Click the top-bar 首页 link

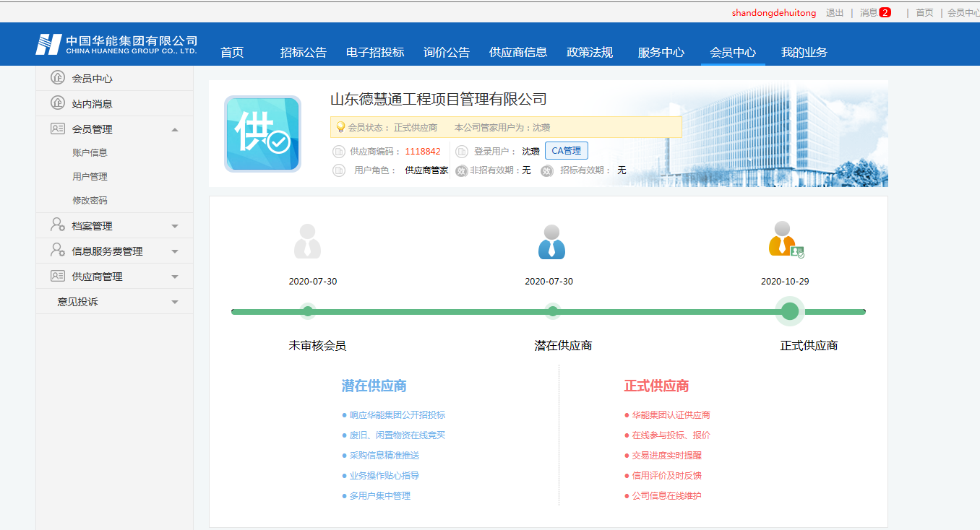coord(924,12)
